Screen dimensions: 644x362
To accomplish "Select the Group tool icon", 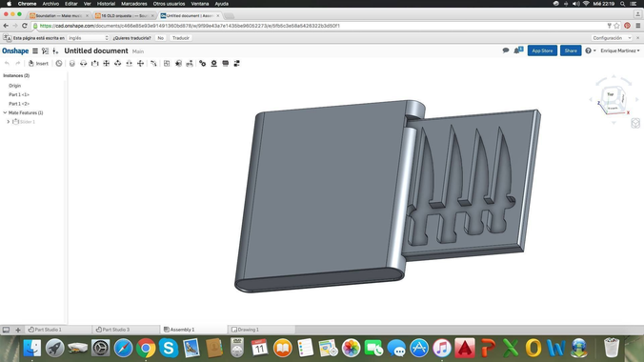I will pos(167,63).
